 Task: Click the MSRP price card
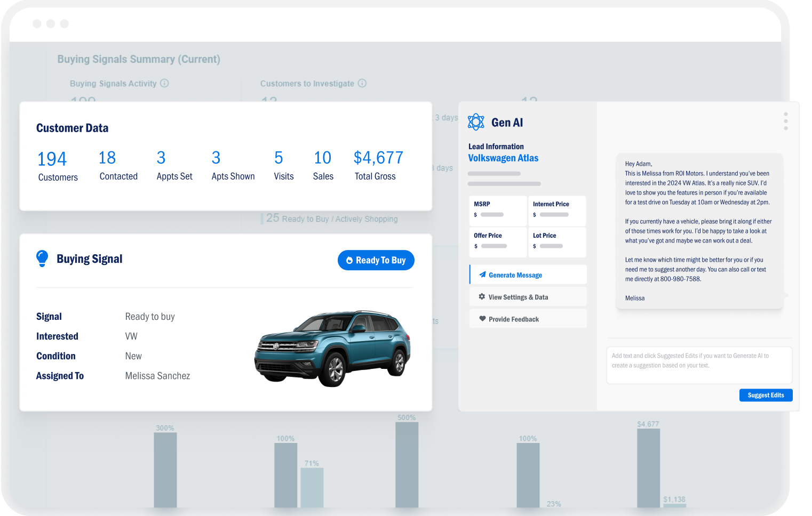click(498, 211)
